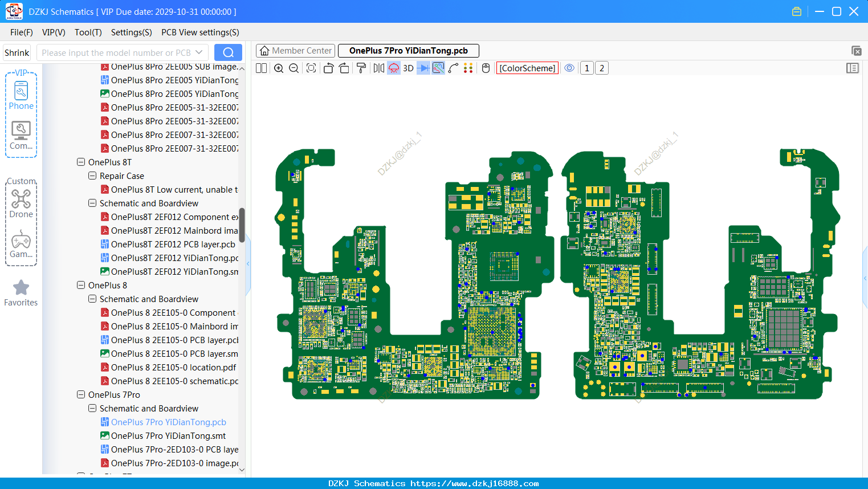The image size is (868, 489).
Task: Open the Computer category in sidebar
Action: click(x=21, y=136)
